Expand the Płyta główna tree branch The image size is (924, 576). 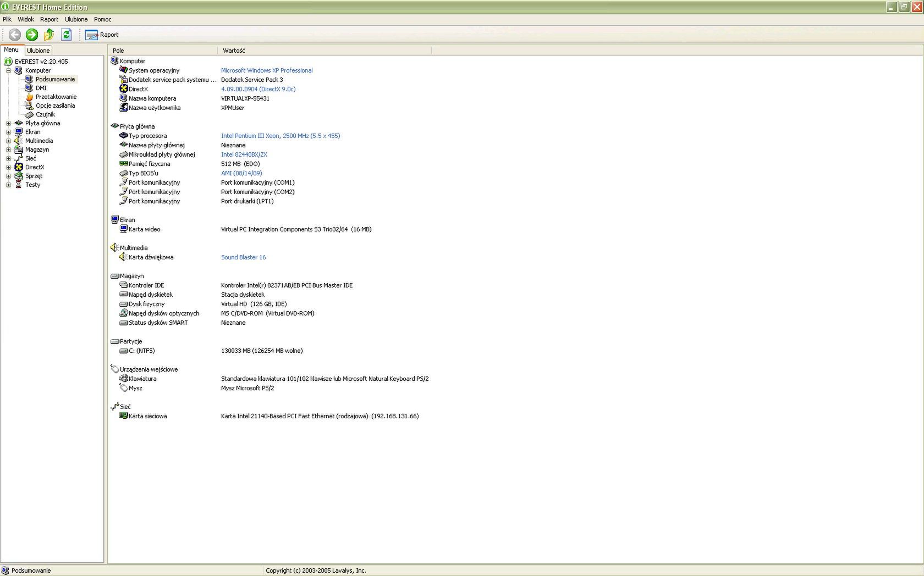[8, 123]
